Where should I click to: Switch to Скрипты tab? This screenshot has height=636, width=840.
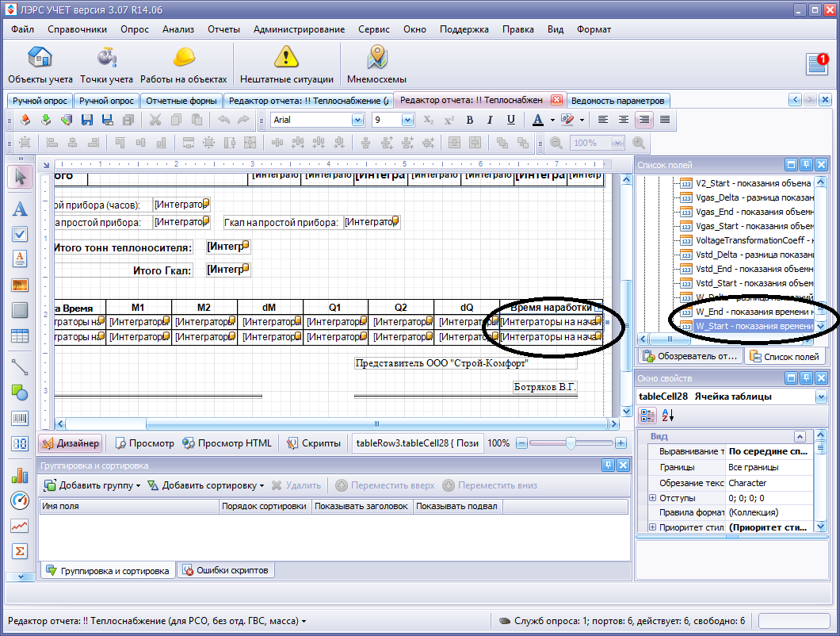point(314,443)
